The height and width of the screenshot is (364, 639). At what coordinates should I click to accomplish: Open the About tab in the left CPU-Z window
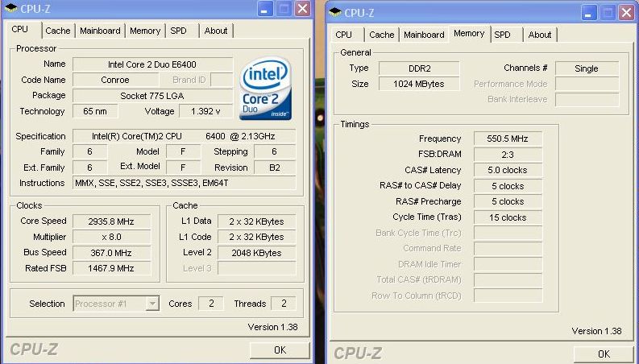click(x=216, y=31)
